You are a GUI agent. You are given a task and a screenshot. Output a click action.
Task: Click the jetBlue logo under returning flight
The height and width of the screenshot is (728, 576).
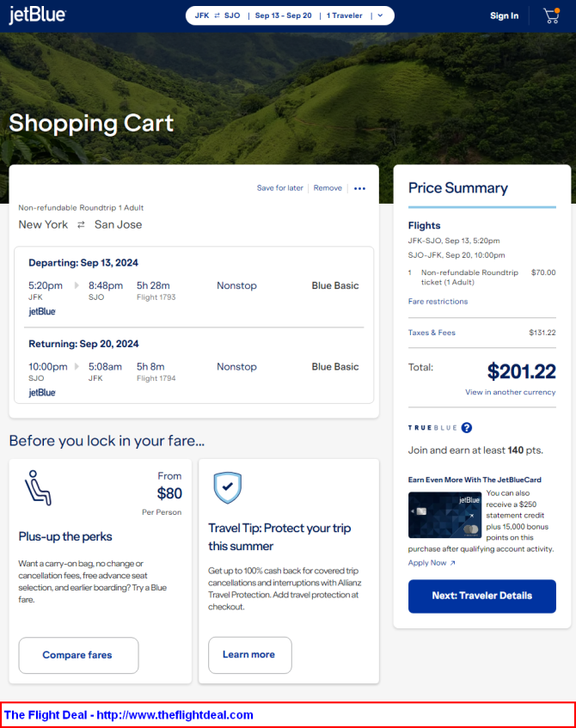42,393
